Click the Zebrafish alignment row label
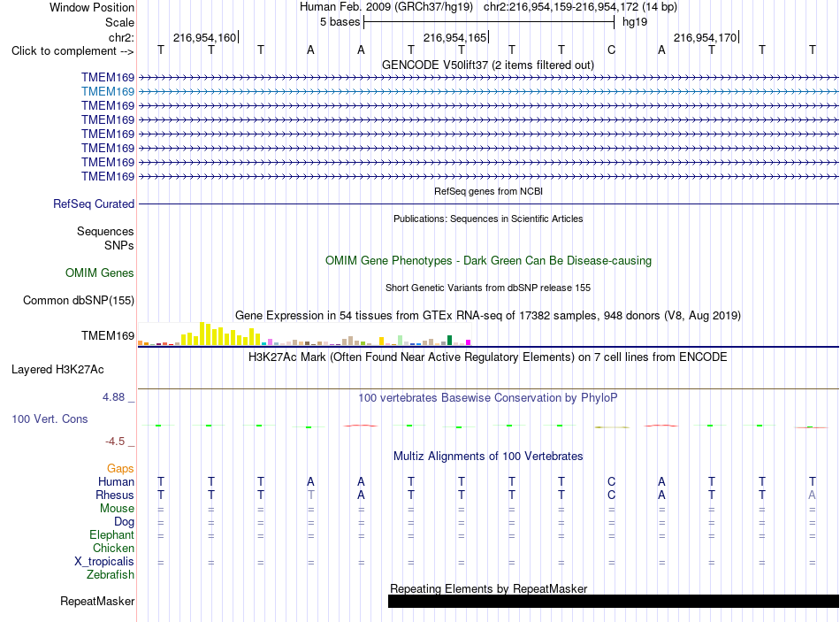 pos(111,575)
